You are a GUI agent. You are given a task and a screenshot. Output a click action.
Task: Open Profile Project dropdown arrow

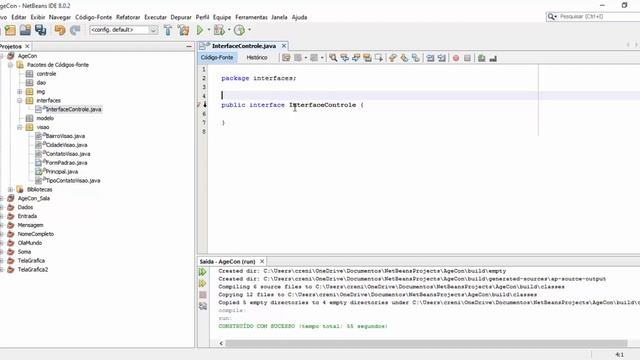click(249, 30)
